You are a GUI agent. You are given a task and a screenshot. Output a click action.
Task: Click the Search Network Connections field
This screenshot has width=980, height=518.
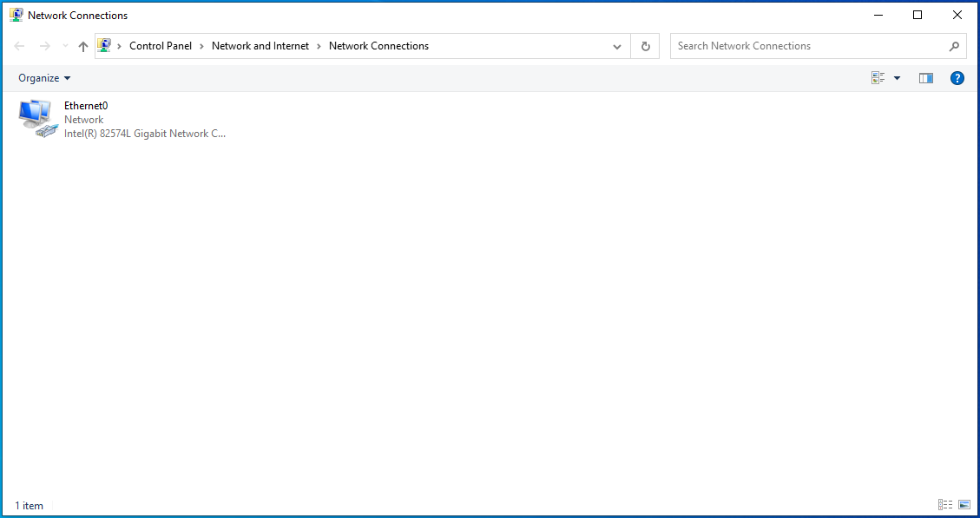tap(807, 46)
